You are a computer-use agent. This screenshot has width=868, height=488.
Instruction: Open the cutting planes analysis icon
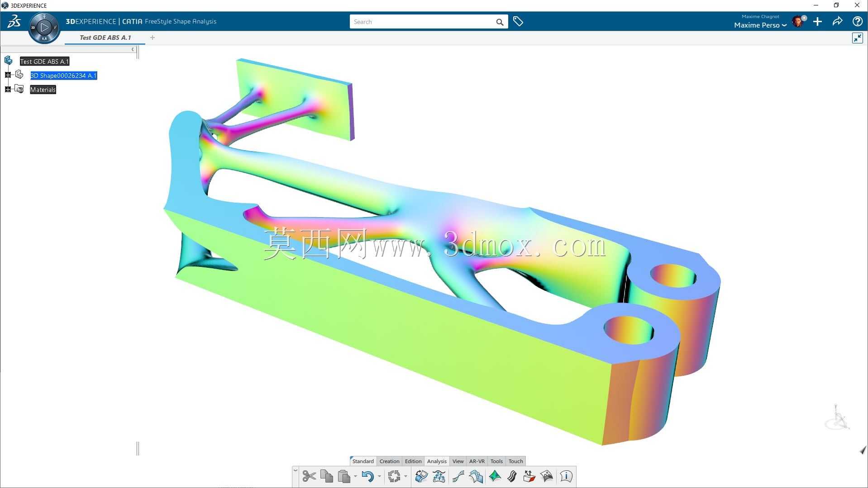pyautogui.click(x=476, y=476)
